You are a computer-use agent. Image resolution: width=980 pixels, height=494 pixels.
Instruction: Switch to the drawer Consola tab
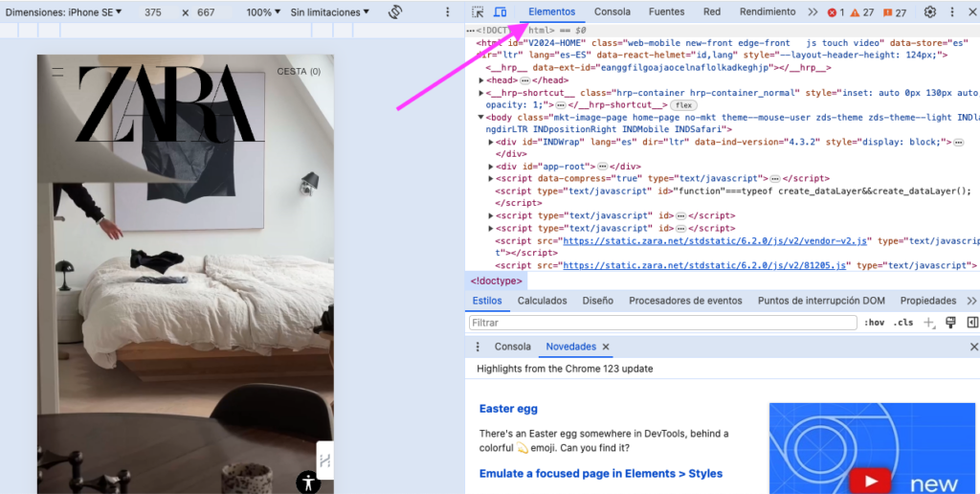(513, 347)
